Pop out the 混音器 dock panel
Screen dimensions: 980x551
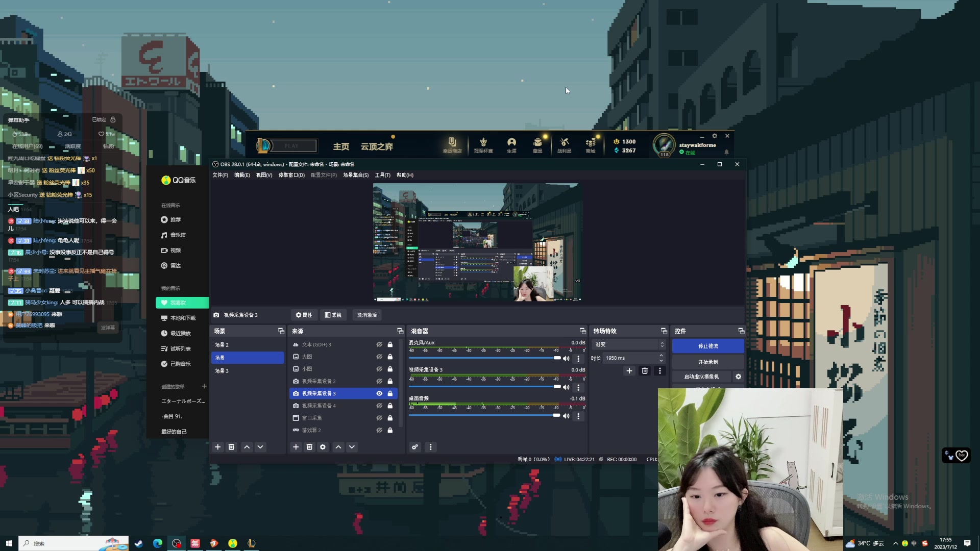point(582,331)
